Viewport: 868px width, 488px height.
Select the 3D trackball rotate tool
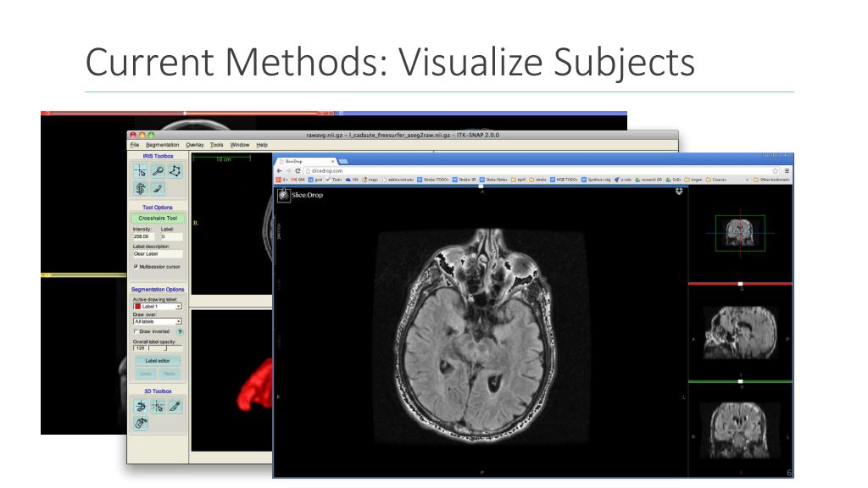[x=141, y=407]
